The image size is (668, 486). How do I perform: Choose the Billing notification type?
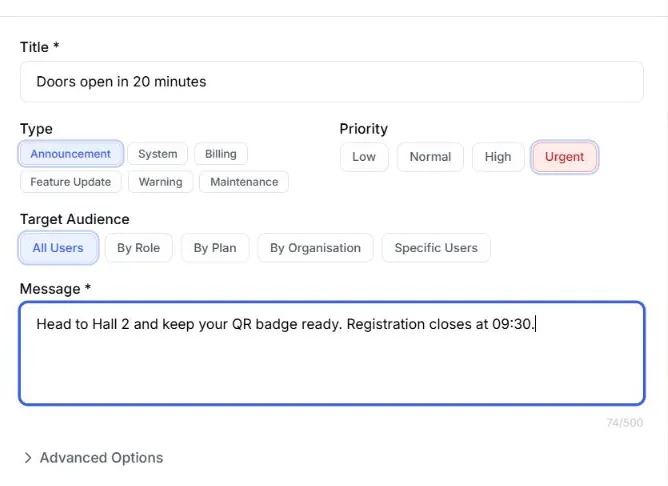click(x=221, y=154)
